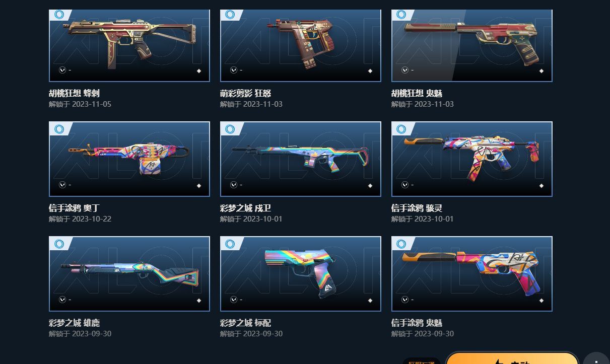Click the diamond icon on 信手涂鸦 鬼魅 card
The image size is (610, 364).
coord(541,301)
